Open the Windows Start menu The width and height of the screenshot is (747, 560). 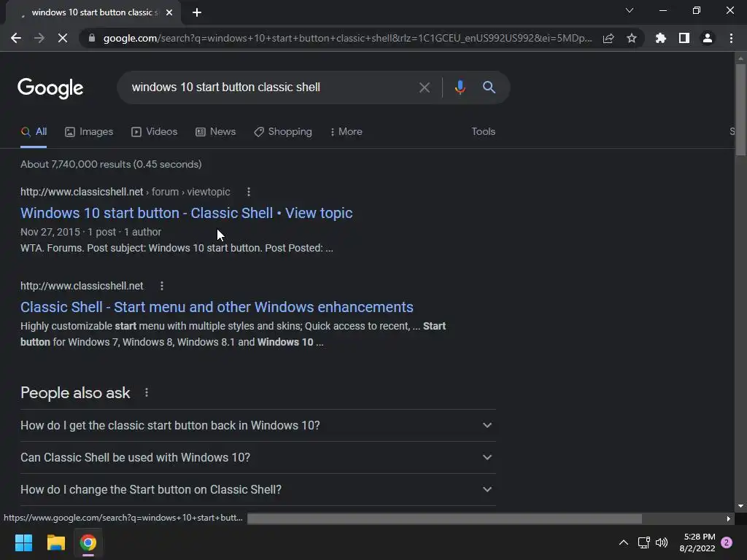click(x=23, y=542)
